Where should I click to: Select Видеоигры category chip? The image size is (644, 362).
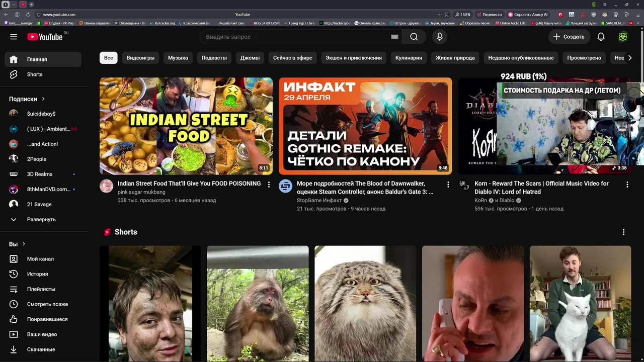click(140, 58)
